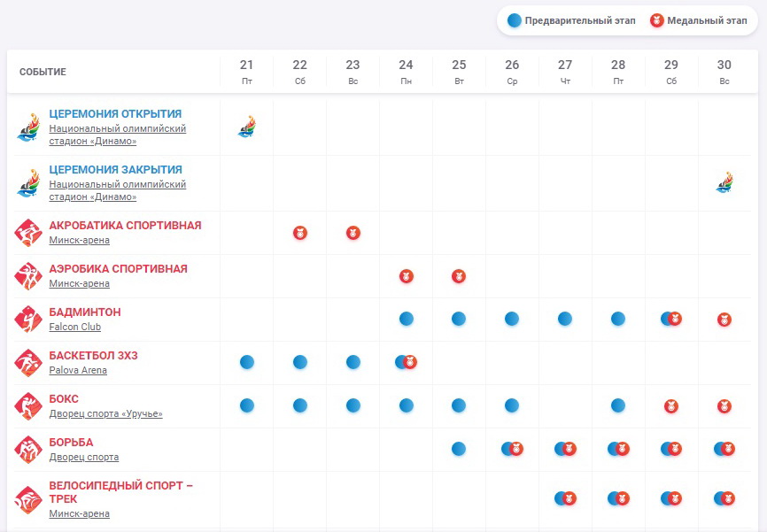Open Palova Arena venue link

pyautogui.click(x=78, y=371)
